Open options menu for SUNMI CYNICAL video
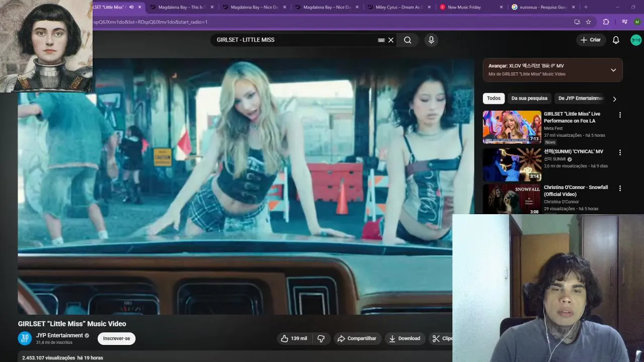The height and width of the screenshot is (362, 644). click(620, 152)
